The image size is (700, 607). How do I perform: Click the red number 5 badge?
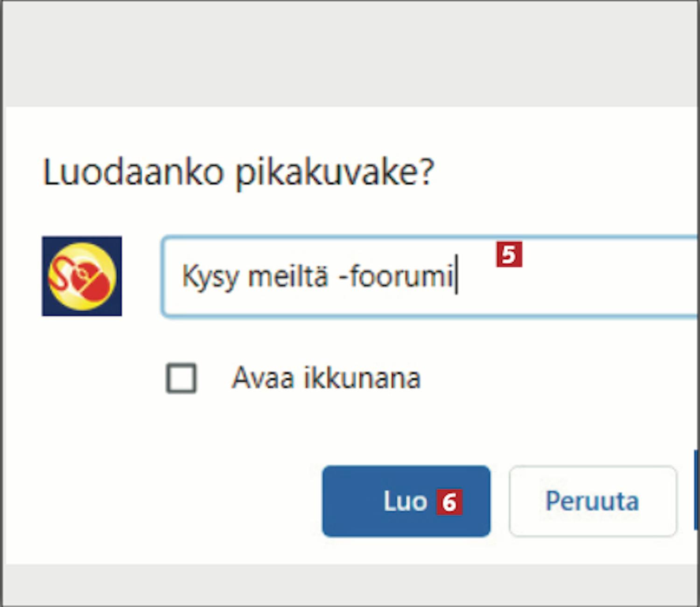point(509,254)
